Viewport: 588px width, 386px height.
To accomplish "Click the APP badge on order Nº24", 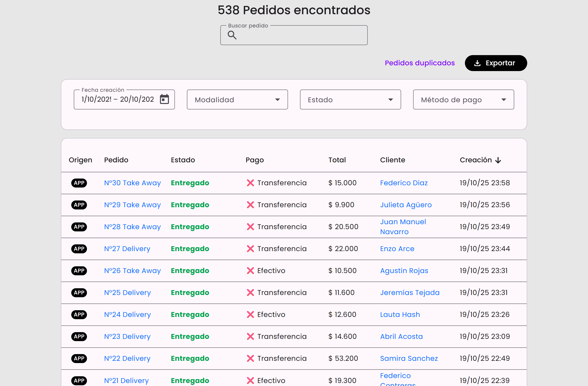I will [x=79, y=314].
